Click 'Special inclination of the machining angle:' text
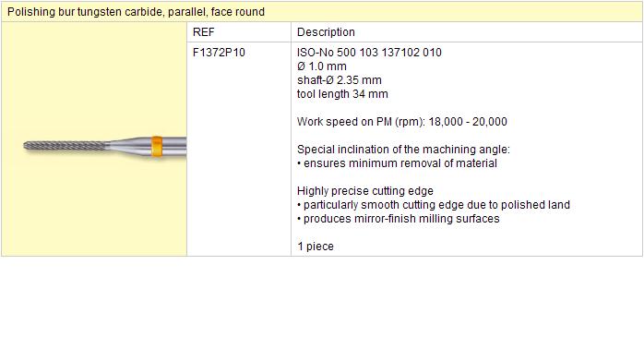Viewport: 644px width, 361px height. pos(403,150)
